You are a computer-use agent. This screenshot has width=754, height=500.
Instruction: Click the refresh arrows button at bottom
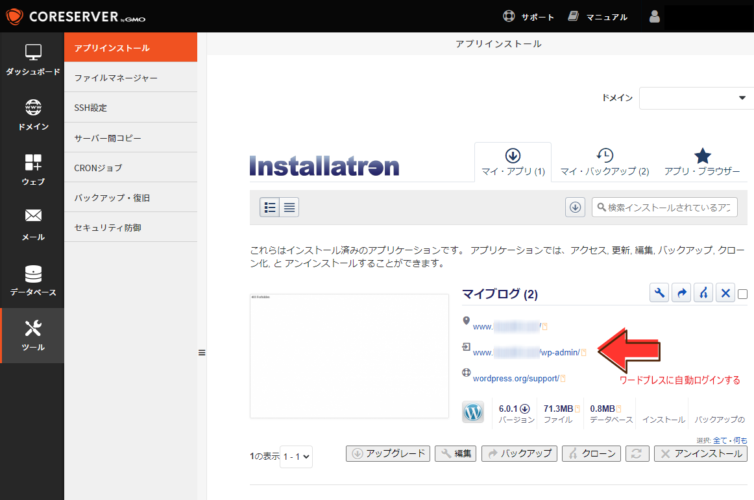tap(637, 453)
